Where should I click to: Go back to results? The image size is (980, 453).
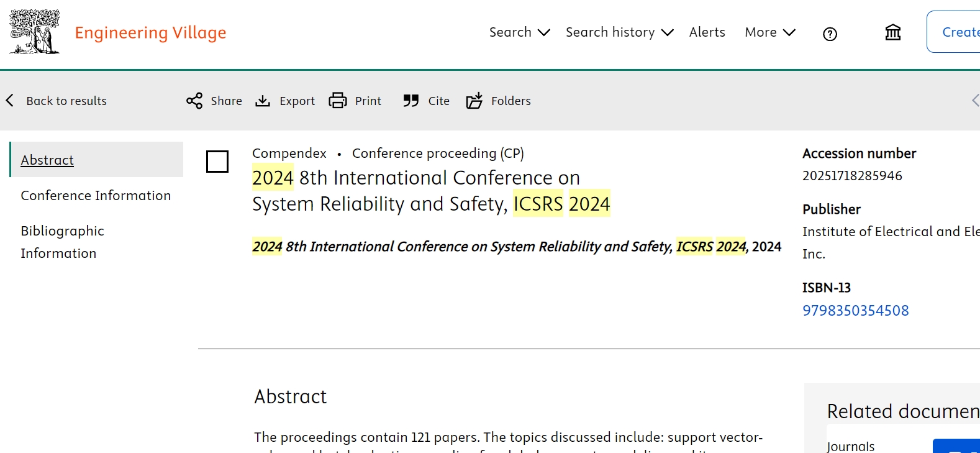[x=57, y=101]
